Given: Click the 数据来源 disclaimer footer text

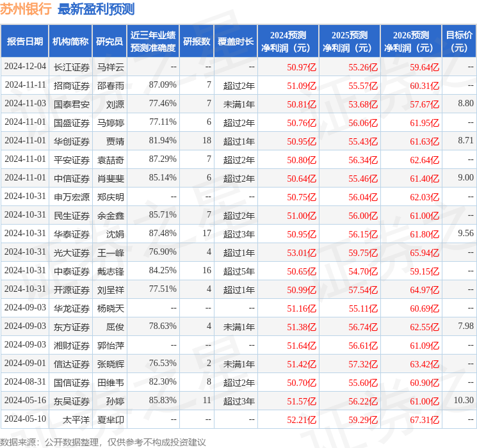Looking at the screenshot, I should (x=103, y=442).
